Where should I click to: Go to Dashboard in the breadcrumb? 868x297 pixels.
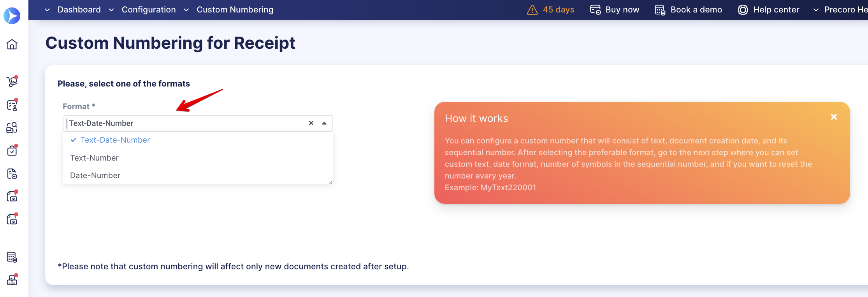pyautogui.click(x=79, y=10)
